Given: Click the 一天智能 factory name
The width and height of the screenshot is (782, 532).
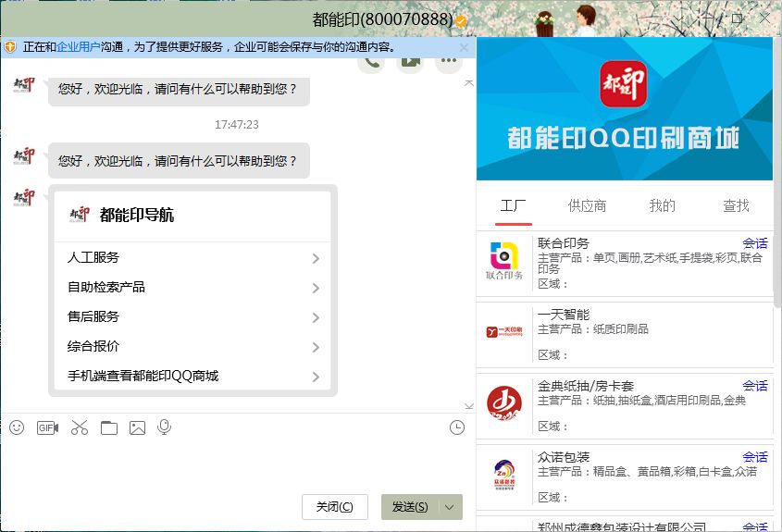Looking at the screenshot, I should point(564,315).
